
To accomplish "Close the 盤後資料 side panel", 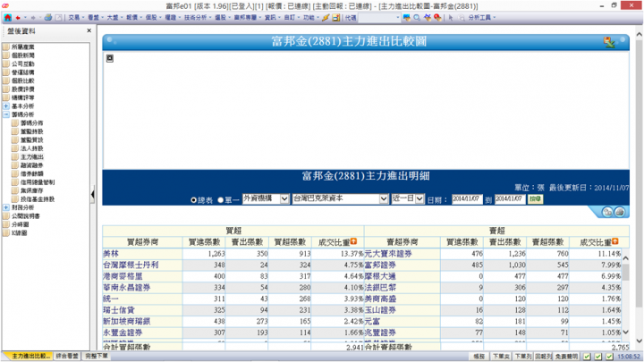I will [89, 30].
